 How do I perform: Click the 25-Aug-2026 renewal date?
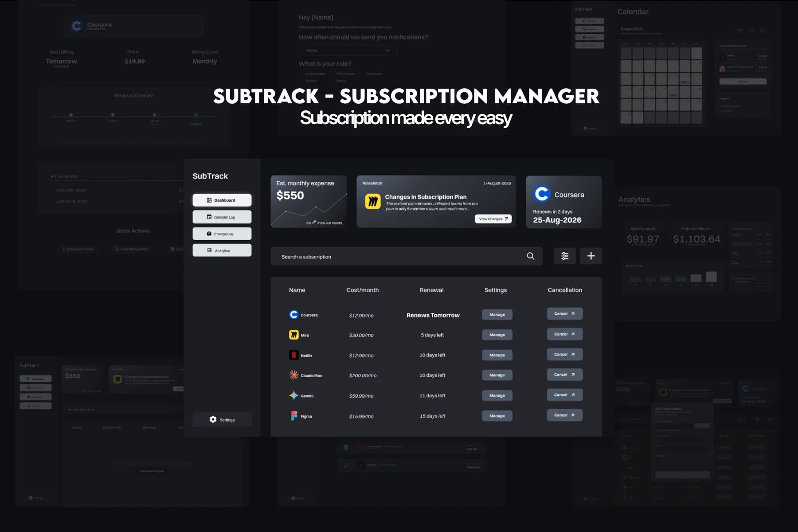[x=557, y=220]
